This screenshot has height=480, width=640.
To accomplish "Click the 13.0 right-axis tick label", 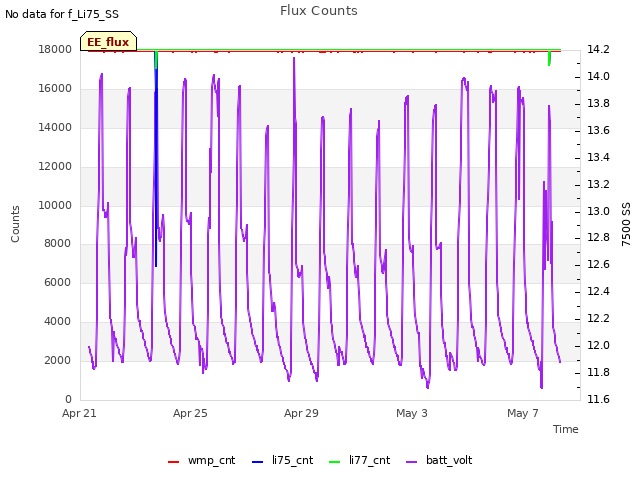I will [598, 211].
